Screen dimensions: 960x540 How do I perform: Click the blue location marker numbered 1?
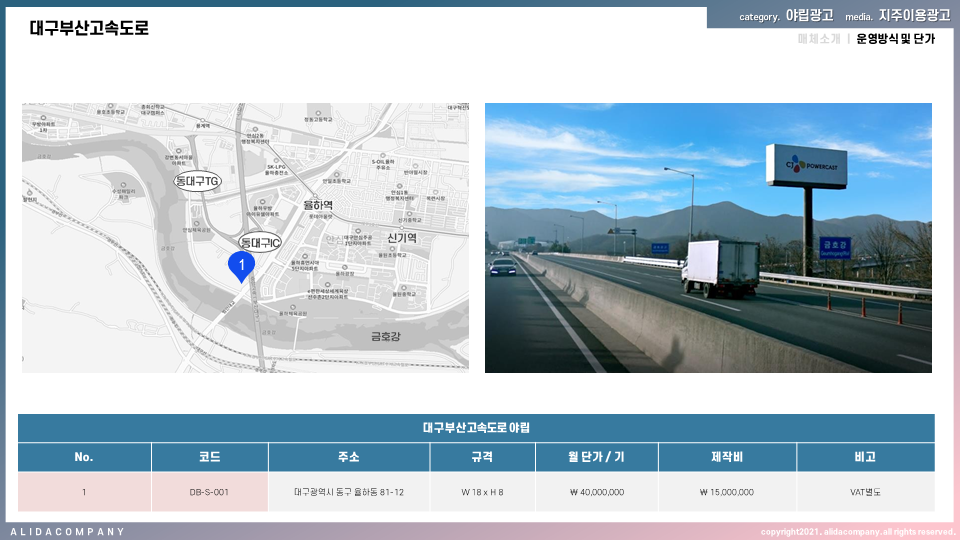(x=241, y=264)
